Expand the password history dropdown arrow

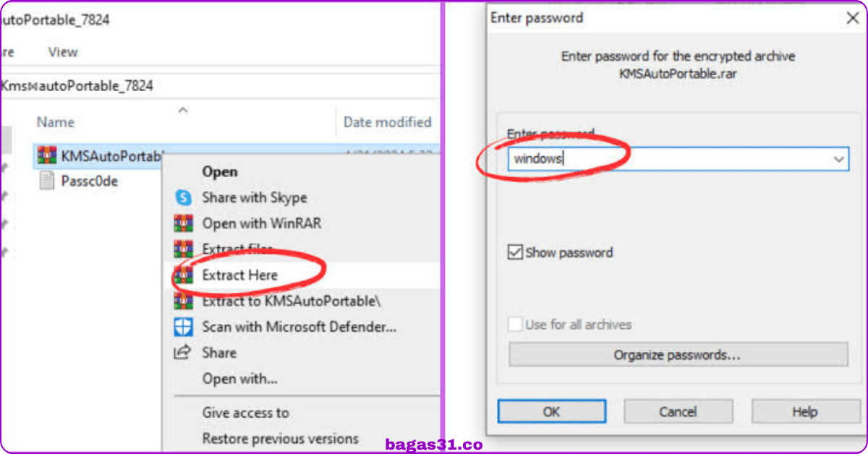(839, 159)
